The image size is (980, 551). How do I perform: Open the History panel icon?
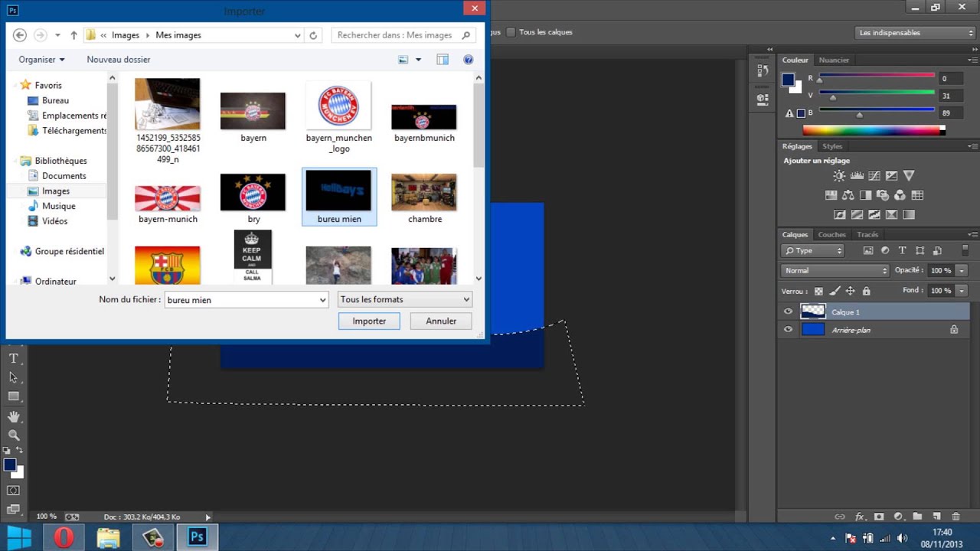tap(762, 71)
